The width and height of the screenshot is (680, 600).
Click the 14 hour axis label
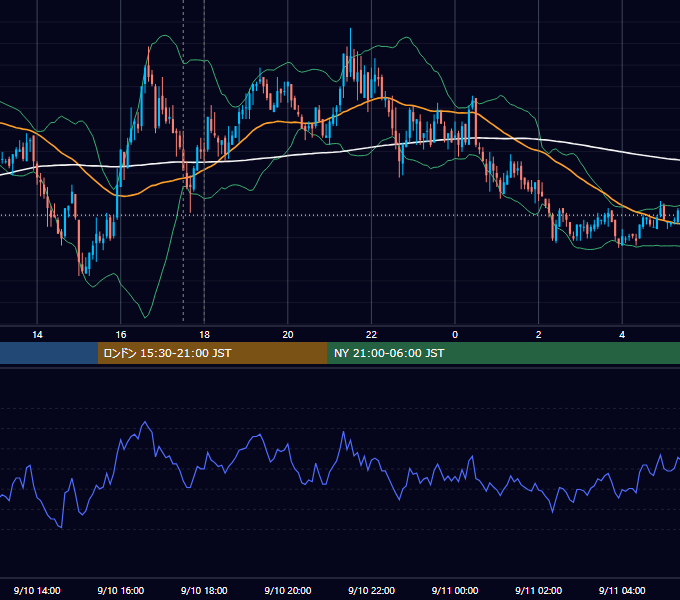(37, 335)
